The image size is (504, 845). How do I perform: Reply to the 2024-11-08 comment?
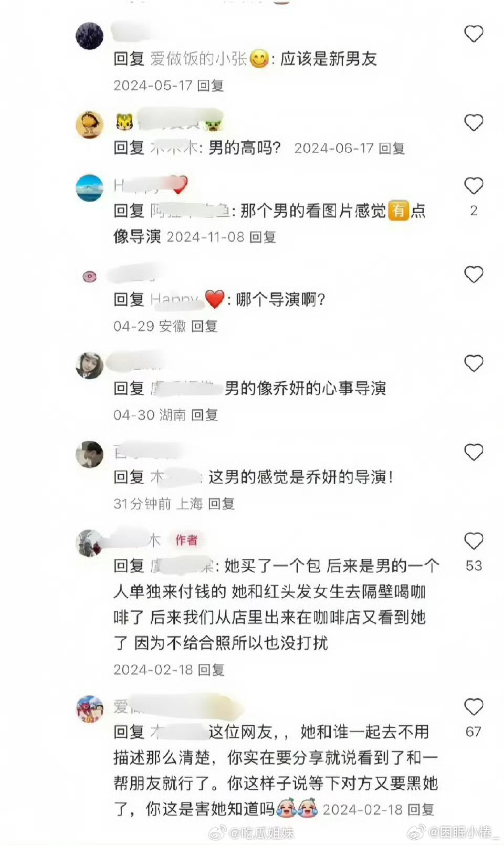(262, 237)
